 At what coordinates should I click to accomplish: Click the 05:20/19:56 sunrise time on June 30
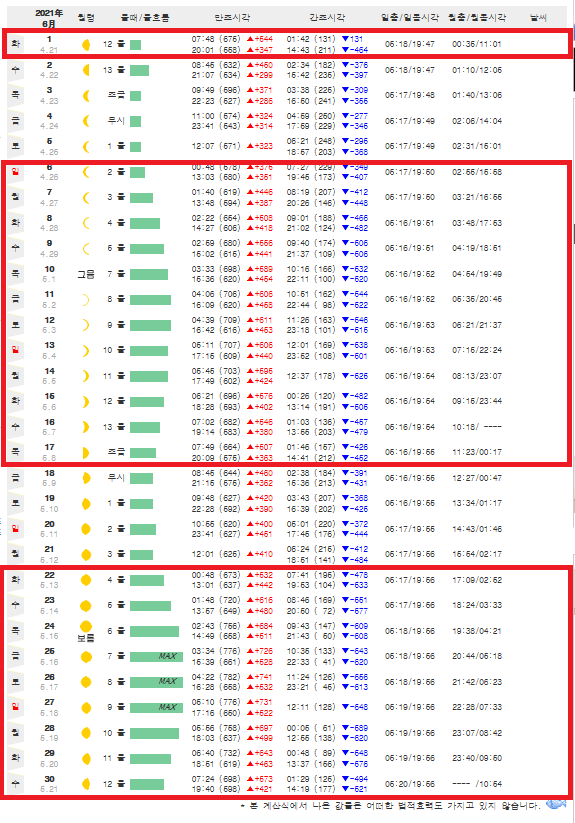coord(410,784)
